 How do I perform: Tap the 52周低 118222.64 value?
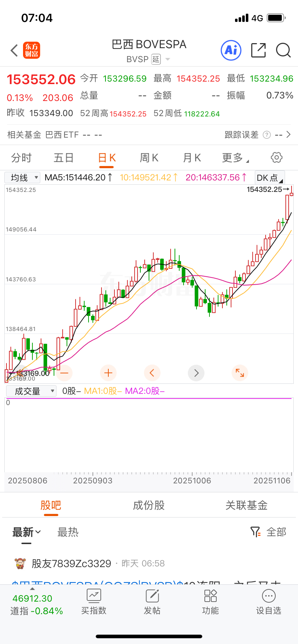(x=202, y=114)
